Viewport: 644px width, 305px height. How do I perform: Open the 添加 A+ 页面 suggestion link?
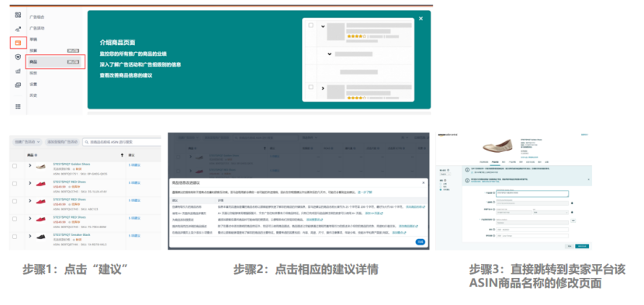[x=374, y=213]
